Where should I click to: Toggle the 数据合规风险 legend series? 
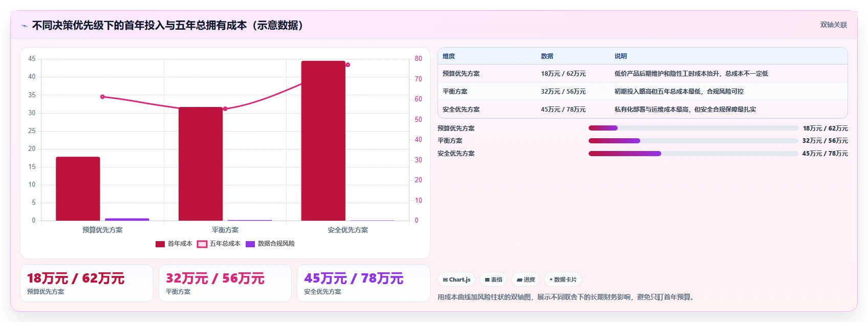click(270, 244)
